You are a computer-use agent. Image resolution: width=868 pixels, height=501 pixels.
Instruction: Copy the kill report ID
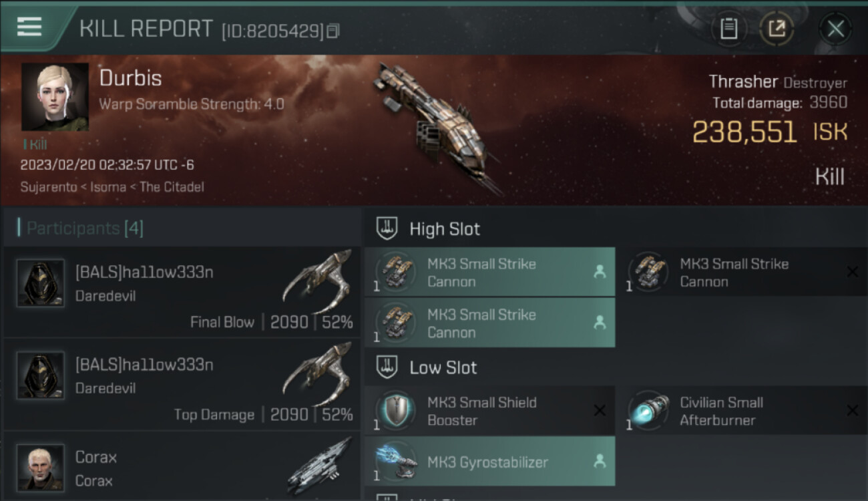coord(333,31)
